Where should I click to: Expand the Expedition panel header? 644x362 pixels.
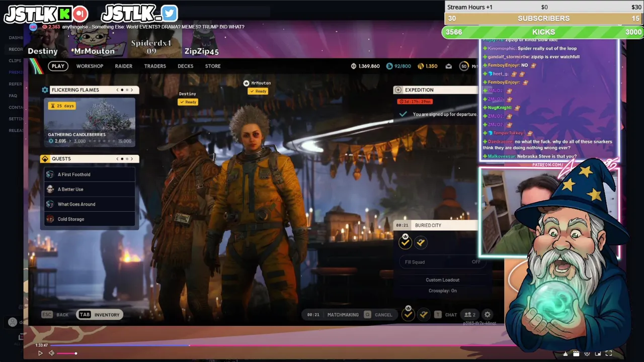[436, 90]
